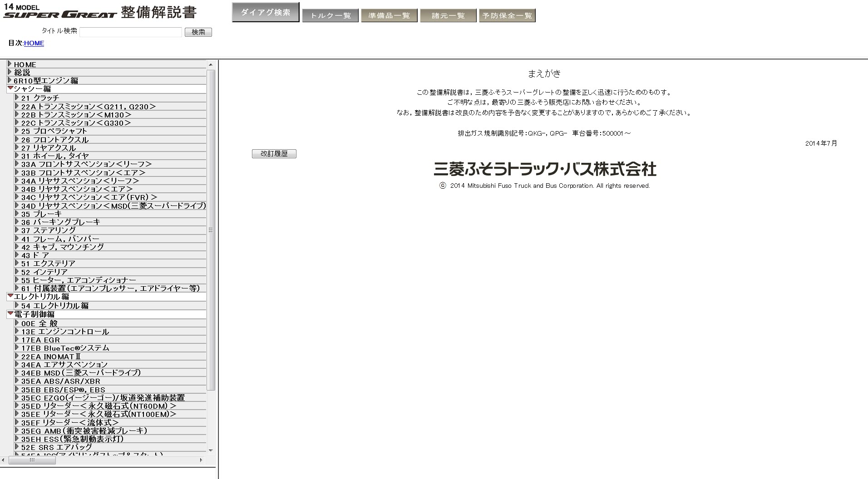Expand the 6R10型エンジン編 arrow
The height and width of the screenshot is (479, 868).
tap(10, 80)
